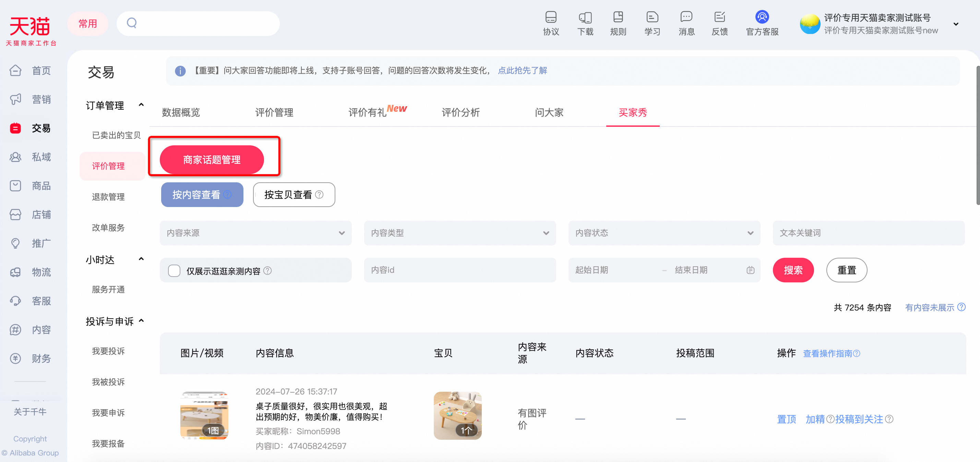Image resolution: width=980 pixels, height=462 pixels.
Task: Collapse the 订单管理 section
Action: coord(141,105)
